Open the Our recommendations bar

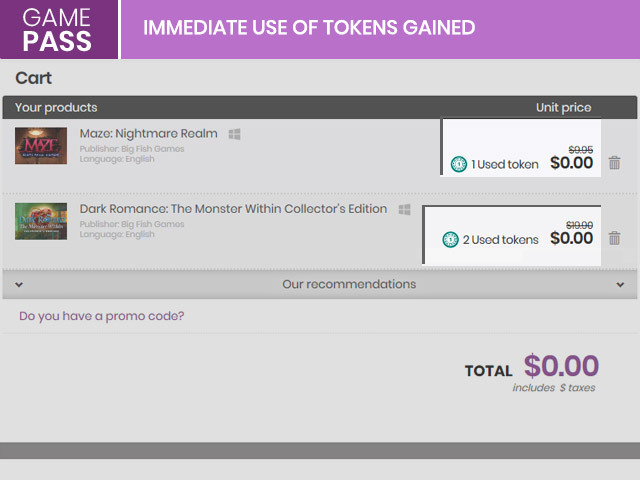(x=320, y=284)
